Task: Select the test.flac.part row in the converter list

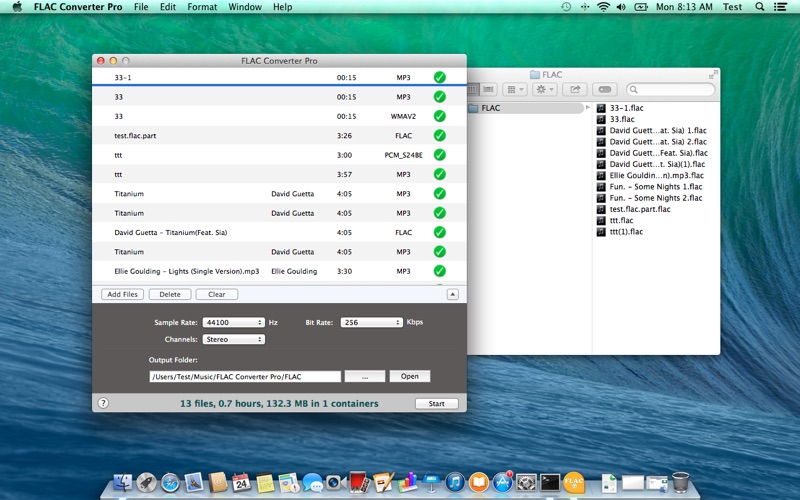Action: click(x=279, y=135)
